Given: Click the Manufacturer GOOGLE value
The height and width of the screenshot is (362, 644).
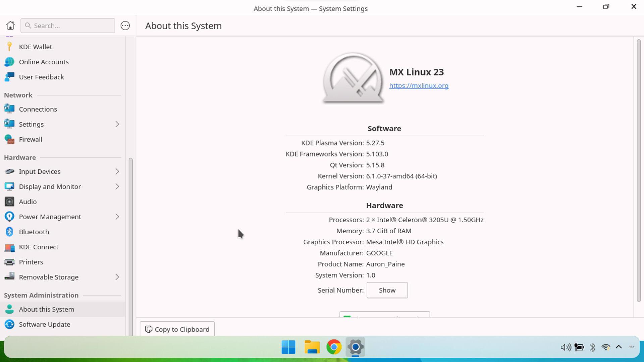Looking at the screenshot, I should [x=379, y=253].
